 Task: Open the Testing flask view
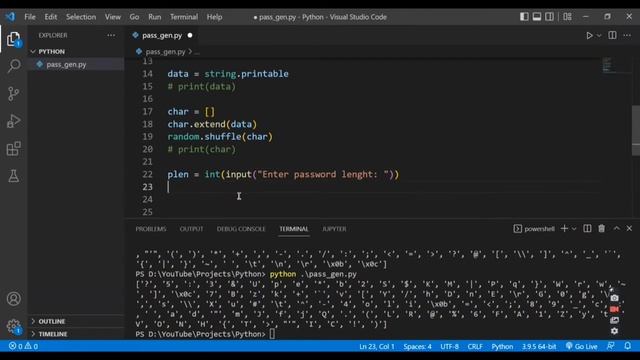pyautogui.click(x=13, y=176)
